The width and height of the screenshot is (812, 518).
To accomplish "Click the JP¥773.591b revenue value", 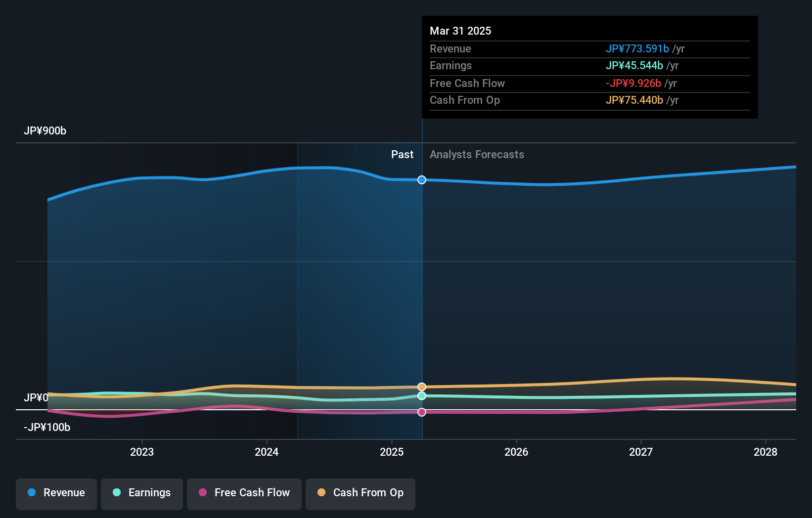I will click(x=637, y=48).
